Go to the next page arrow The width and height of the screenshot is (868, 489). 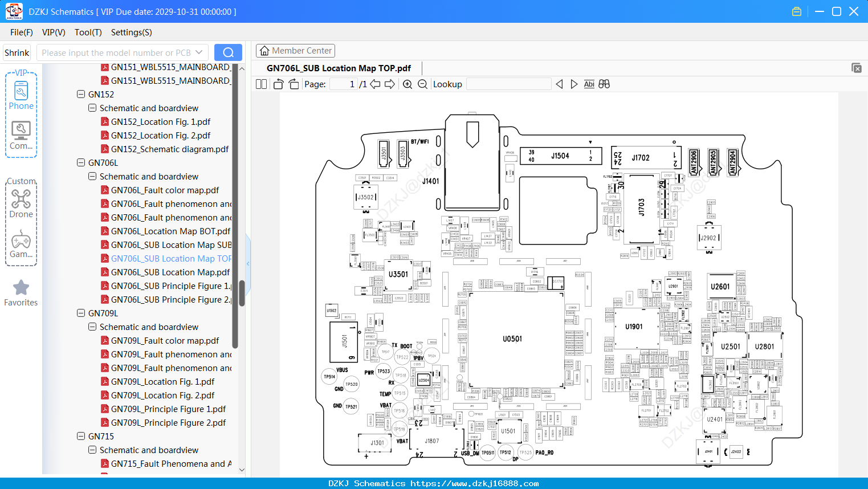pyautogui.click(x=390, y=84)
